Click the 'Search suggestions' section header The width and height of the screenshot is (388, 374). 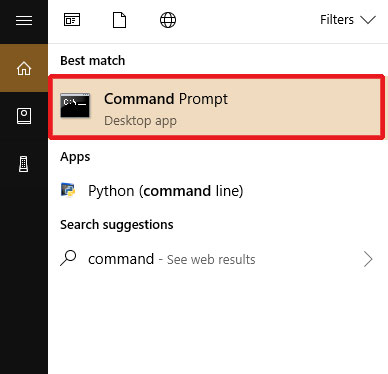(x=117, y=225)
